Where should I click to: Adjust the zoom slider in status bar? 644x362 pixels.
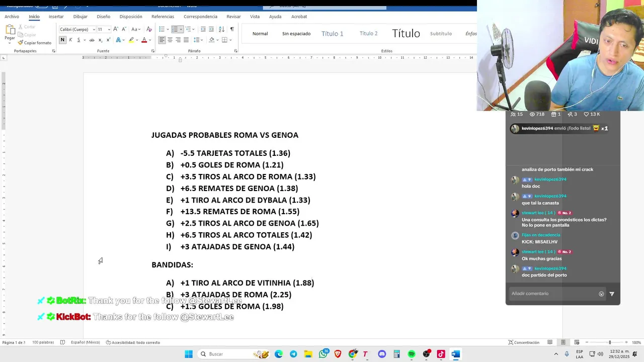coord(609,342)
